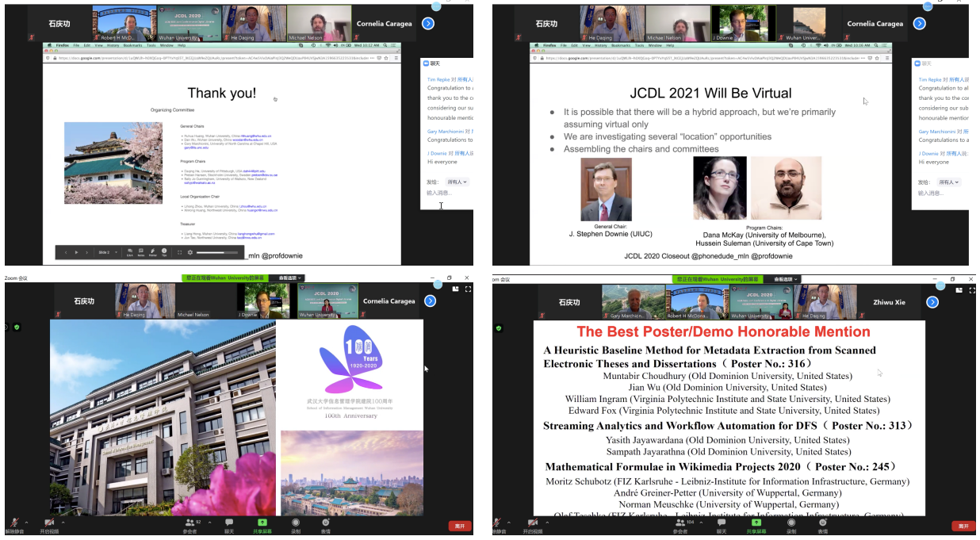This screenshot has width=980, height=540.
Task: Click the chat message input in top-right window
Action: pyautogui.click(x=940, y=193)
